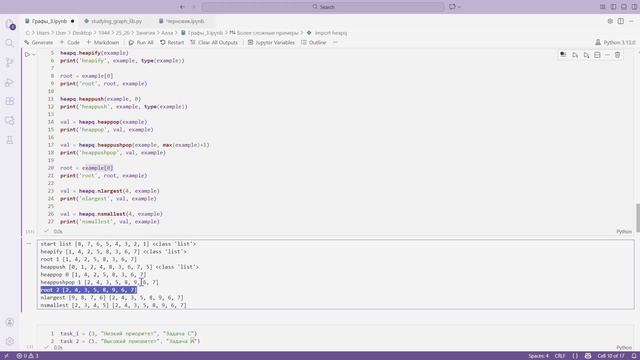Add a new Code cell

click(x=70, y=42)
